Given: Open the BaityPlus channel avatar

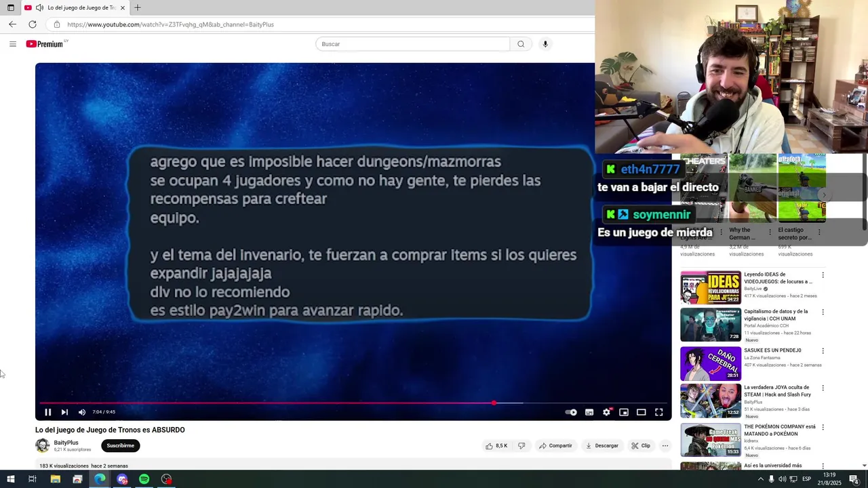Looking at the screenshot, I should 43,445.
